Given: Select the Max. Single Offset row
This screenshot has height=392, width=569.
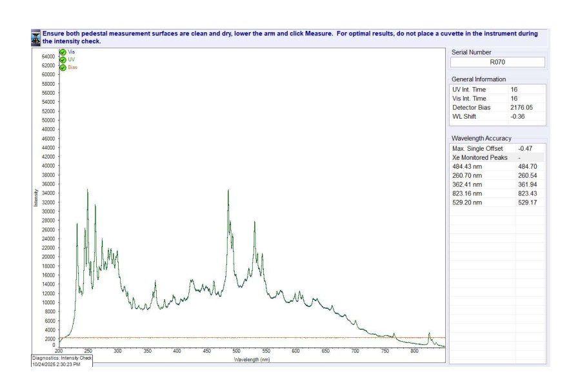Looking at the screenshot, I should point(497,148).
